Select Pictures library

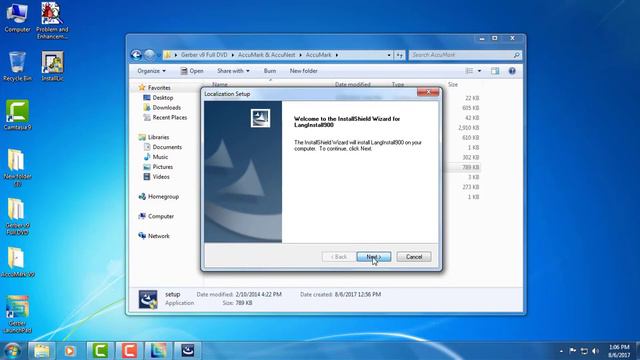click(x=162, y=167)
